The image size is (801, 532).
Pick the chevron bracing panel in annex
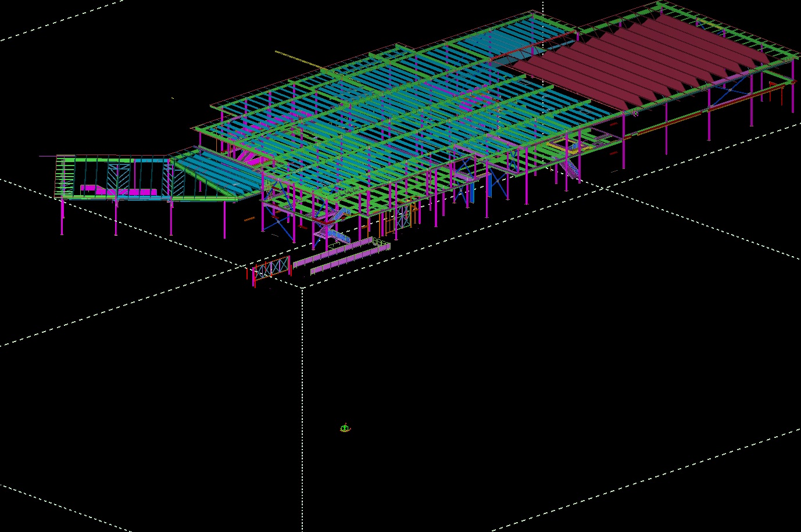(119, 179)
